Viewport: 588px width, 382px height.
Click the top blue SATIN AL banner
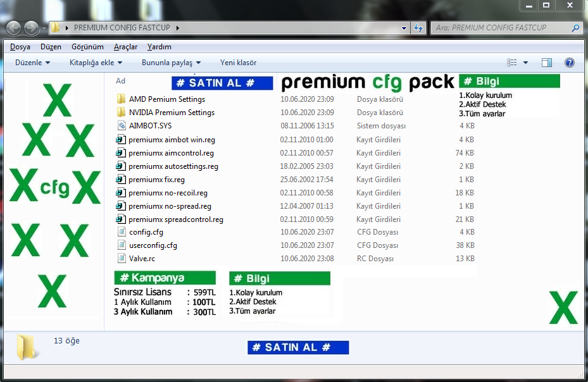click(222, 83)
